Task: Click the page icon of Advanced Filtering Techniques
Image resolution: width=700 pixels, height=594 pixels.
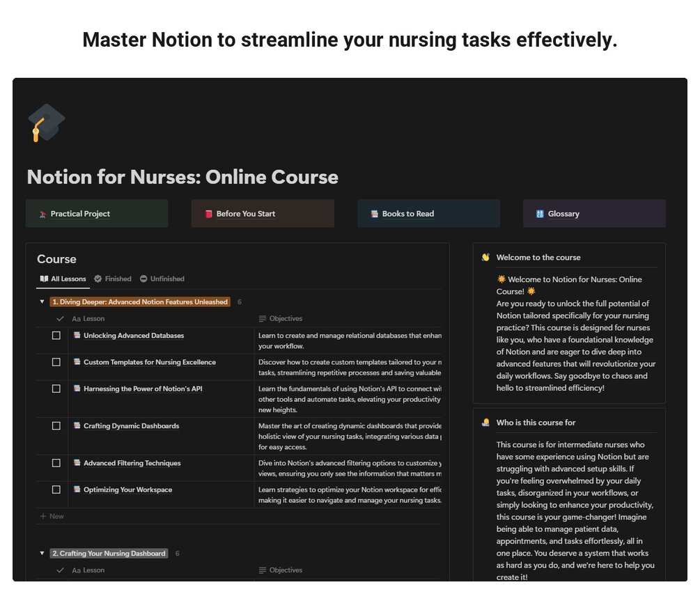Action: pyautogui.click(x=77, y=463)
